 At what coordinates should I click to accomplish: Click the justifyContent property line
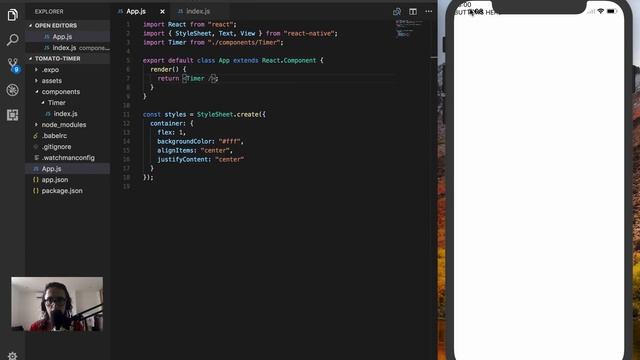tap(200, 159)
